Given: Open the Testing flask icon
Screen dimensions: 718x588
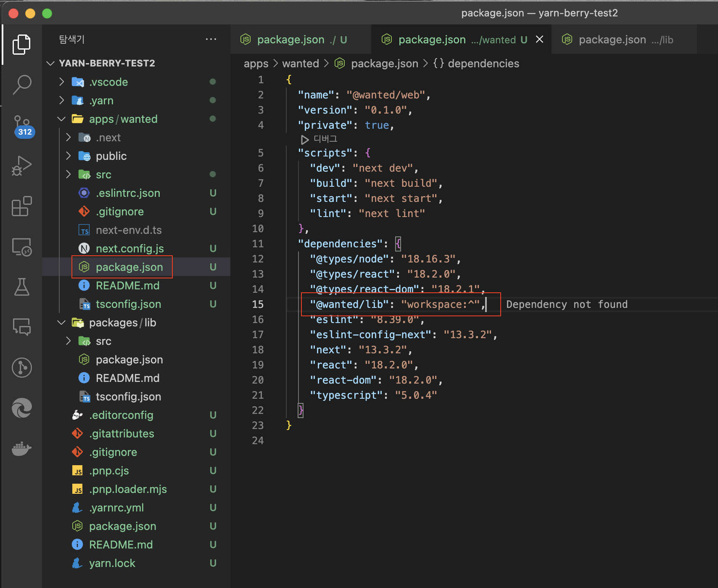Looking at the screenshot, I should click(21, 287).
